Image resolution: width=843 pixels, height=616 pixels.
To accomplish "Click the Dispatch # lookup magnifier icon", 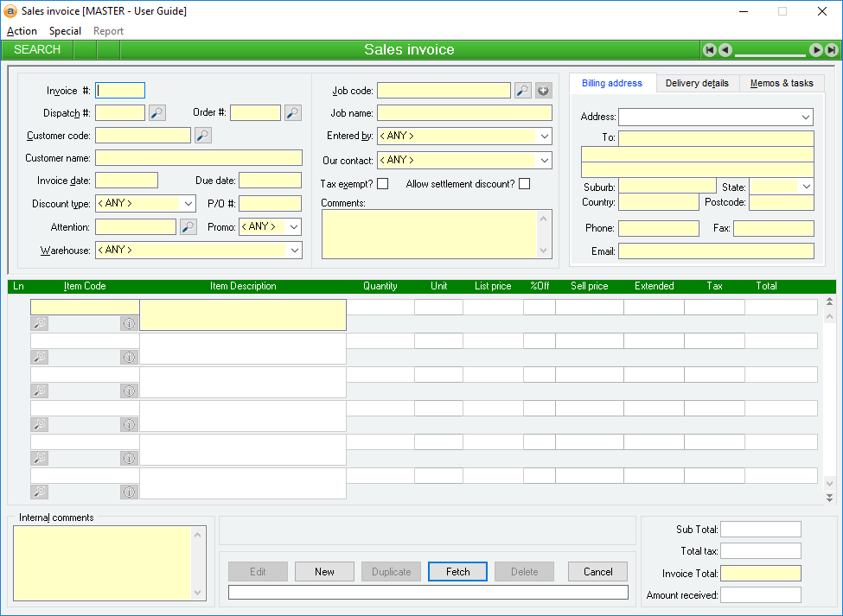I will click(156, 112).
